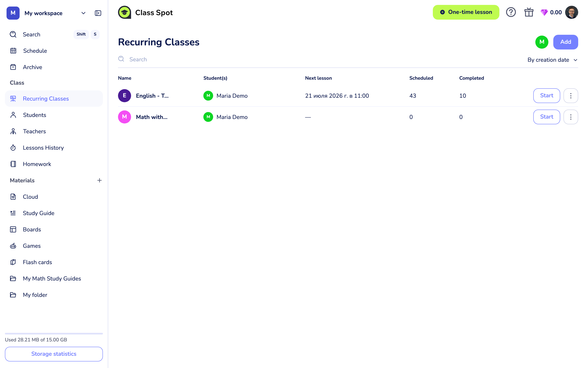Click the Games controller icon
The image size is (588, 368).
coord(13,246)
